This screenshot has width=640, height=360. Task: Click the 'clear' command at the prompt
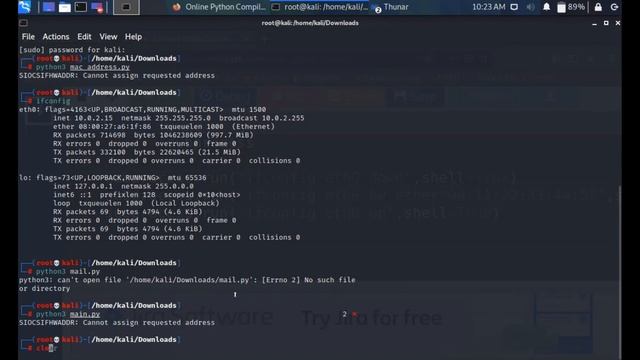47,348
